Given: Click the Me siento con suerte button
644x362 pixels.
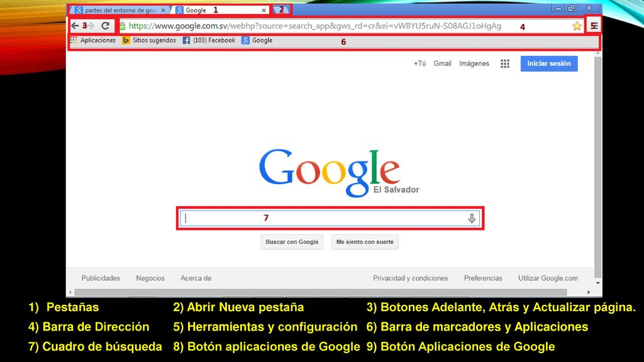Looking at the screenshot, I should point(365,242).
